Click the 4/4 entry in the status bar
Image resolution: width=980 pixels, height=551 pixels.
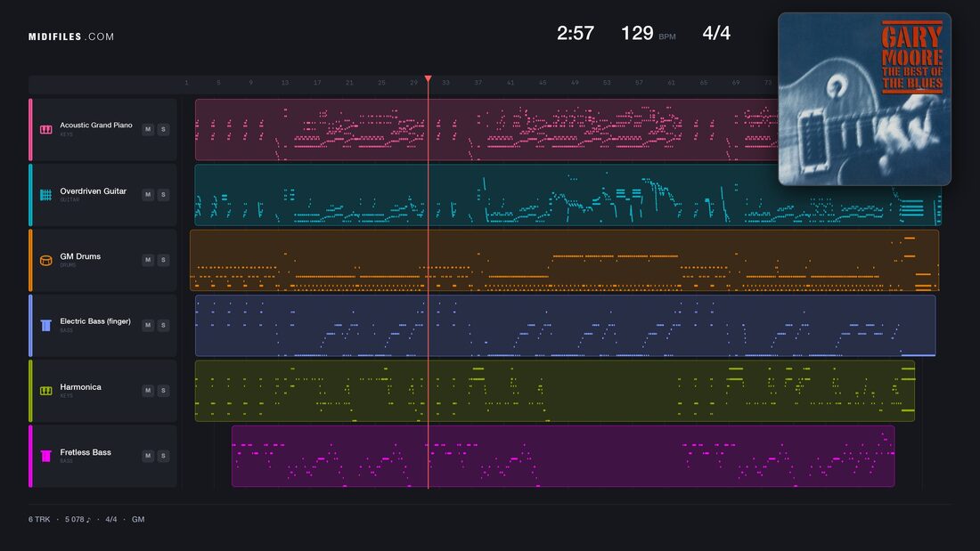click(110, 519)
